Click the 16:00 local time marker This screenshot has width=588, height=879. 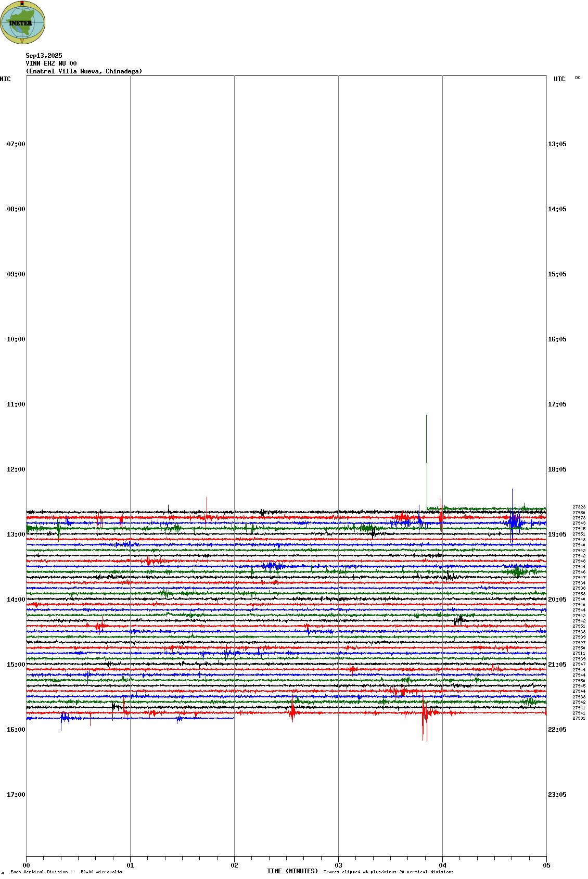point(16,730)
